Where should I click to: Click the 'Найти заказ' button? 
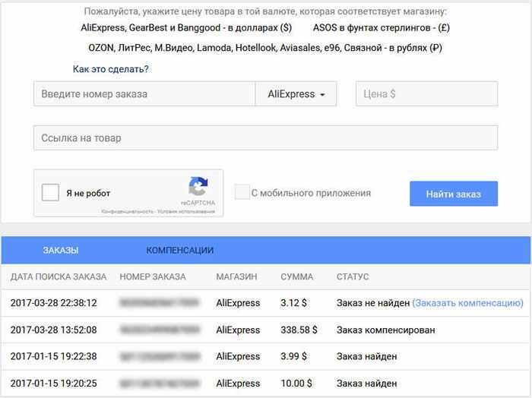coord(454,194)
